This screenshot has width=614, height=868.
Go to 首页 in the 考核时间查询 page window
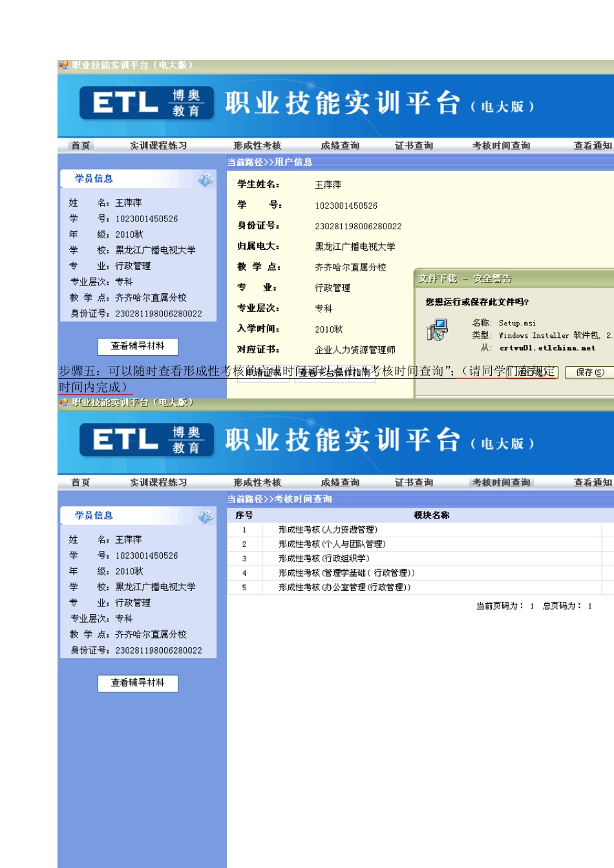coord(81,482)
